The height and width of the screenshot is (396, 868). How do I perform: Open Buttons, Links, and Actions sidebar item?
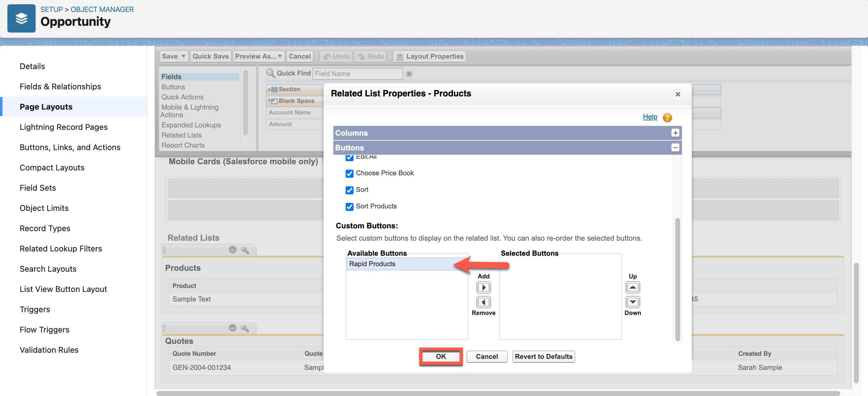click(70, 147)
